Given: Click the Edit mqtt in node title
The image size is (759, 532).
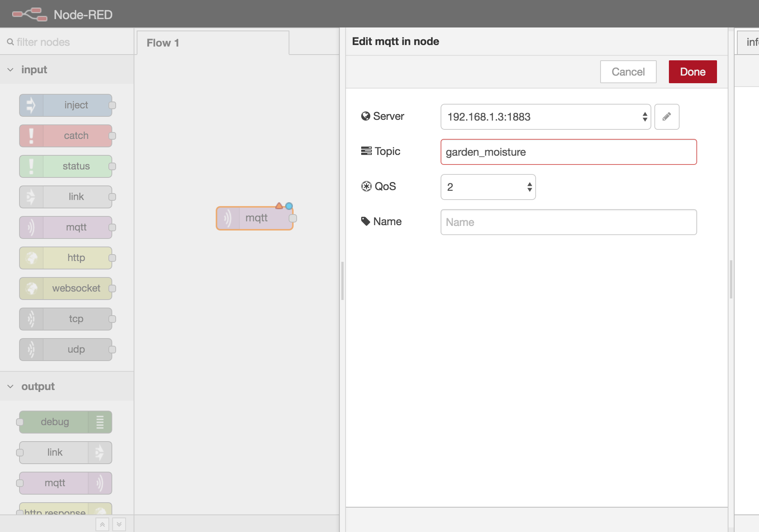Looking at the screenshot, I should pyautogui.click(x=396, y=41).
